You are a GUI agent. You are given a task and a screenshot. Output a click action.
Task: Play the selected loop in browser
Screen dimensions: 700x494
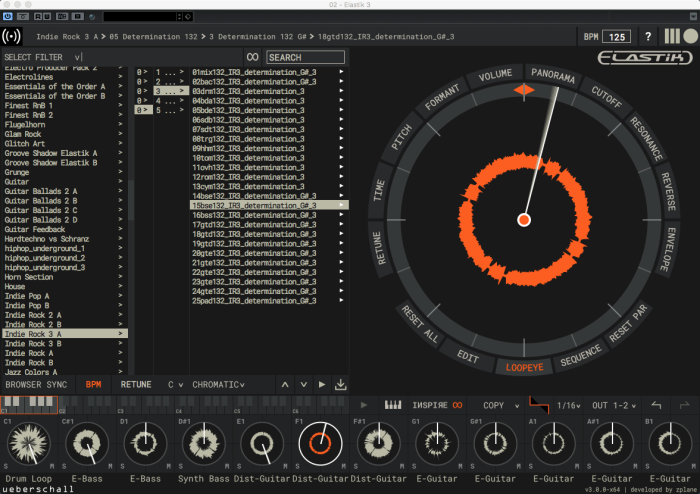(x=322, y=385)
